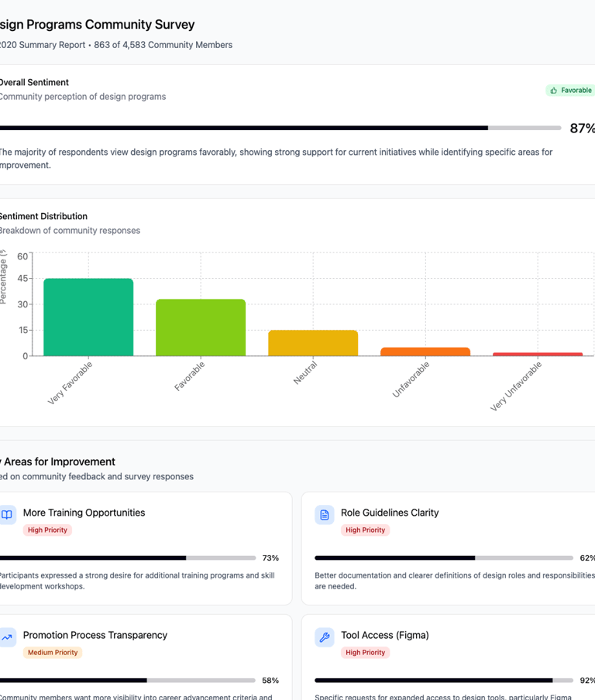
Task: Click the book icon beside More Training Opportunities
Action: [7, 515]
